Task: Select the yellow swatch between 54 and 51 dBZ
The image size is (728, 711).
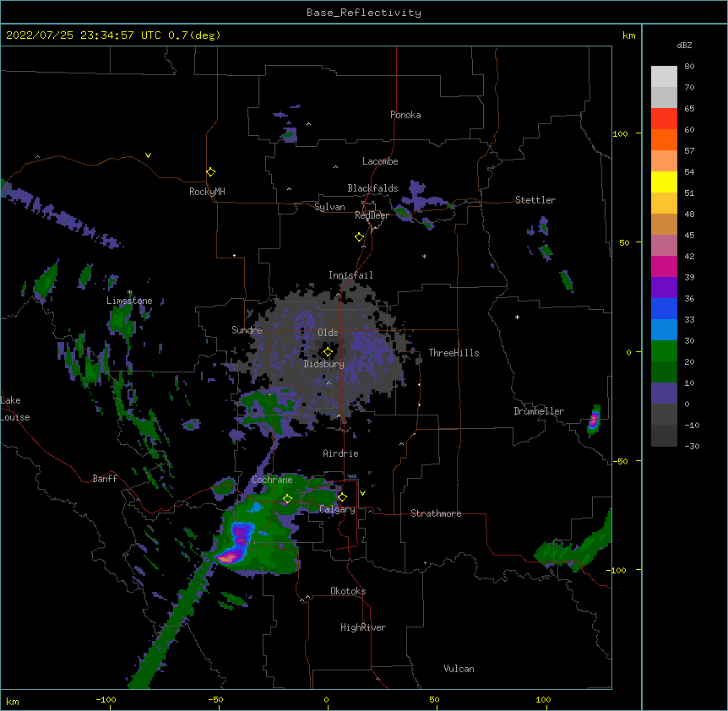Action: (664, 182)
